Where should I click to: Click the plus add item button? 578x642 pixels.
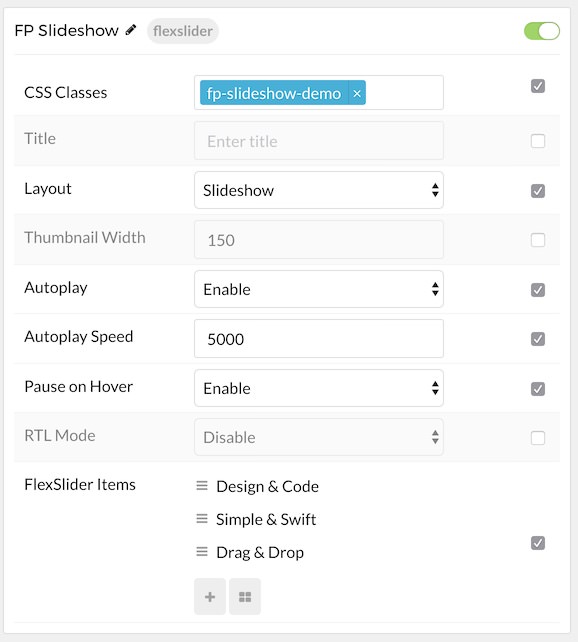210,597
